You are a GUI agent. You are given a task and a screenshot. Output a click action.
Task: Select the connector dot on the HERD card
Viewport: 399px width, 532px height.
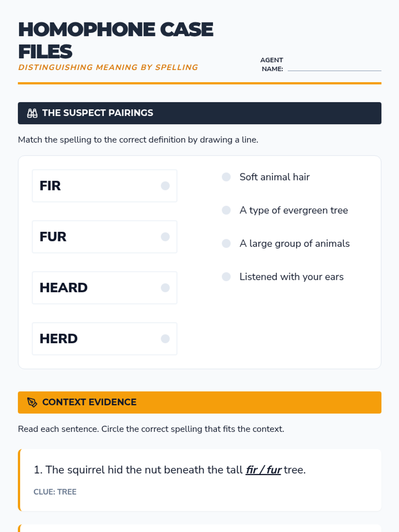tap(165, 338)
